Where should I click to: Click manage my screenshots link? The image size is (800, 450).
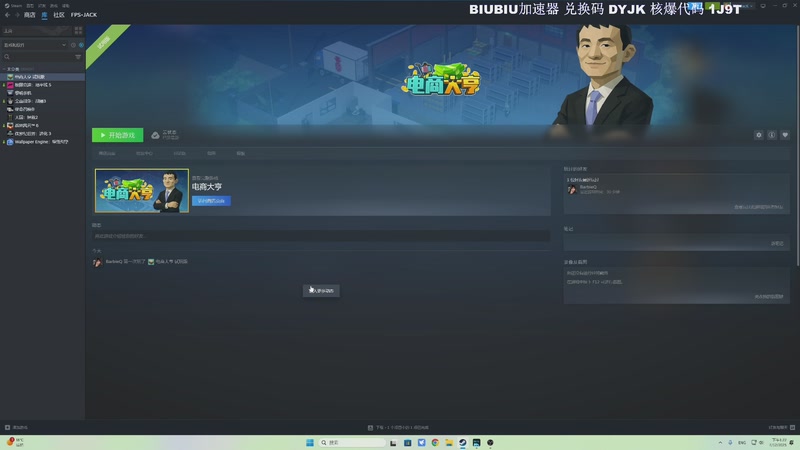pyautogui.click(x=768, y=296)
